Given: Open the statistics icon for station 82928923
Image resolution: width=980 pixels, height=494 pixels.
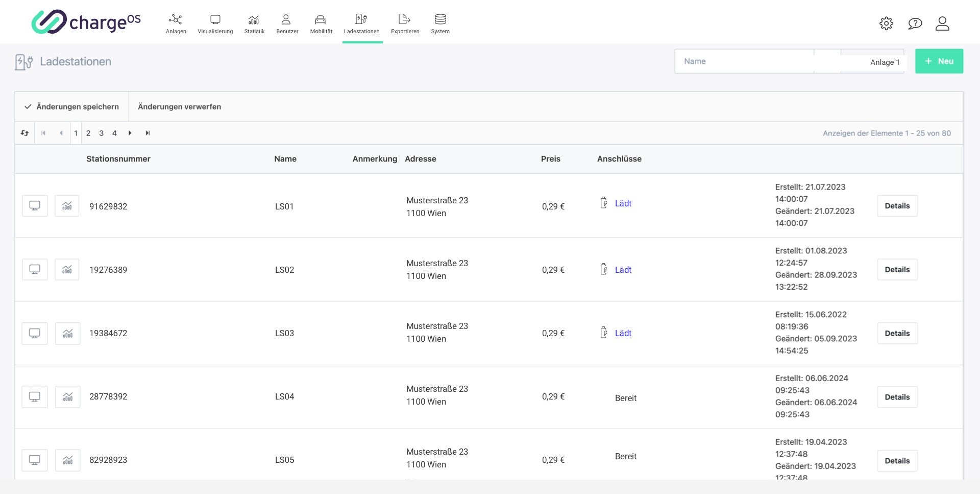Looking at the screenshot, I should click(67, 460).
